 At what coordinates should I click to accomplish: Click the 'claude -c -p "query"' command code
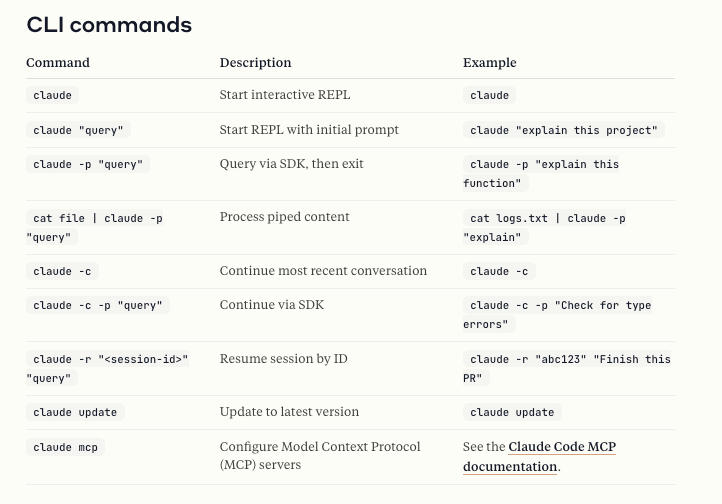point(97,305)
